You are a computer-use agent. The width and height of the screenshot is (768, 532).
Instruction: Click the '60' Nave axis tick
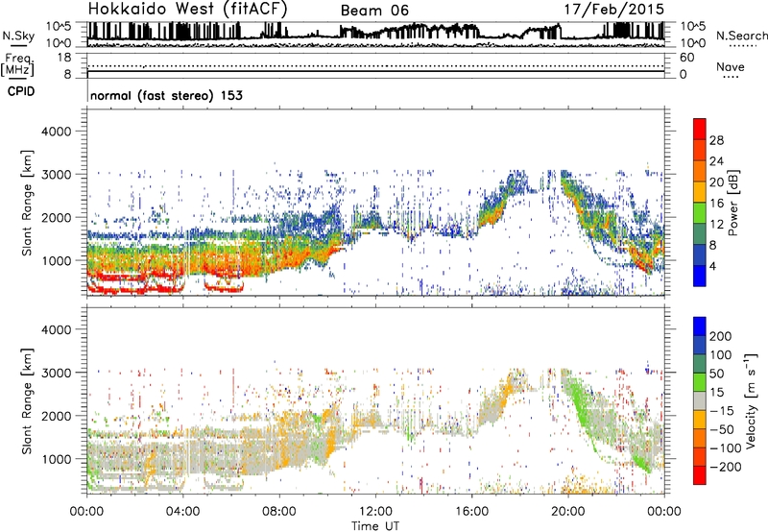[x=686, y=58]
